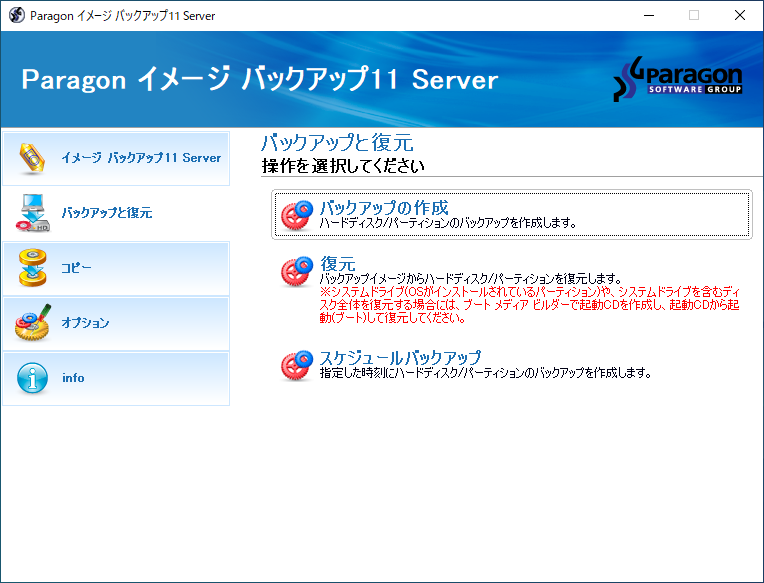Click the バックアップと復元 hard disk icon

[x=33, y=213]
